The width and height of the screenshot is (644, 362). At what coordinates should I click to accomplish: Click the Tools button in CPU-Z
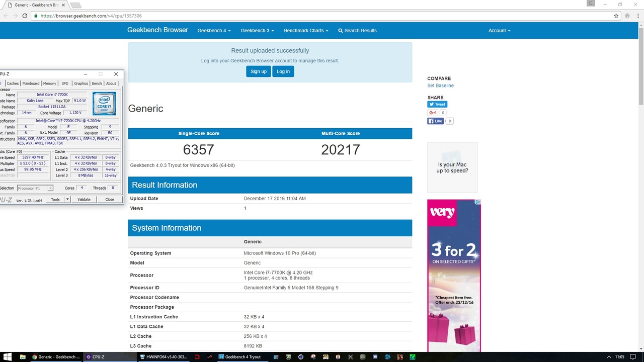click(x=55, y=200)
